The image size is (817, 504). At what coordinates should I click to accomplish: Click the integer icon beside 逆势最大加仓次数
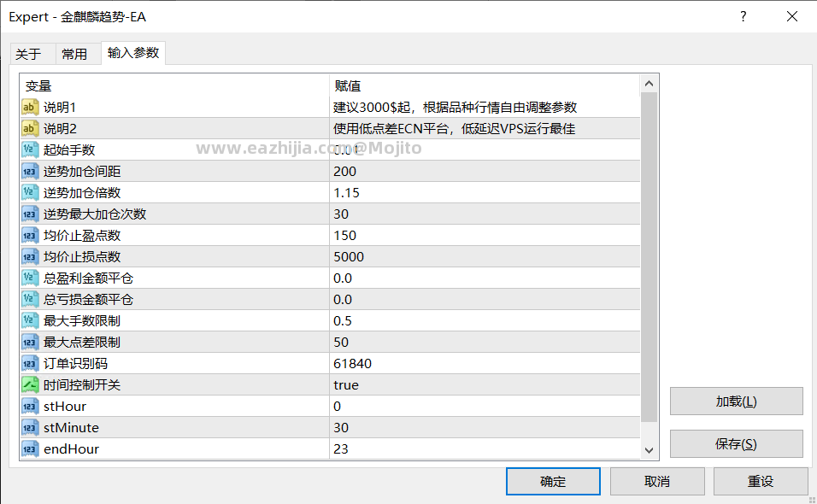[x=30, y=214]
